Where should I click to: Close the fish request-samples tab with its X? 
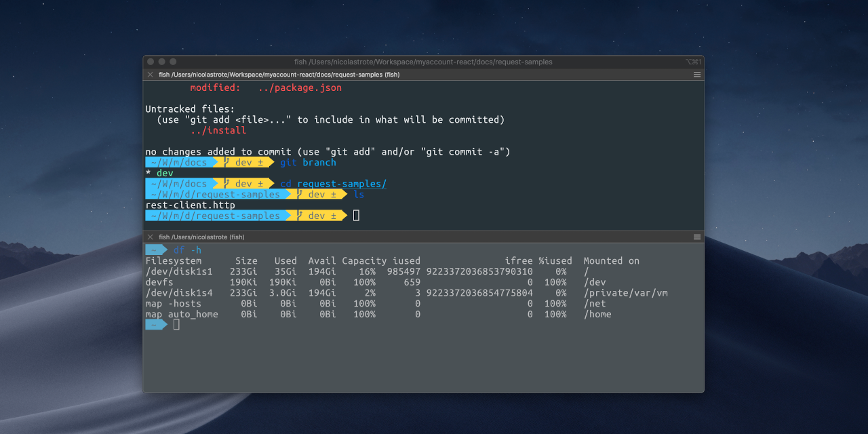[150, 75]
